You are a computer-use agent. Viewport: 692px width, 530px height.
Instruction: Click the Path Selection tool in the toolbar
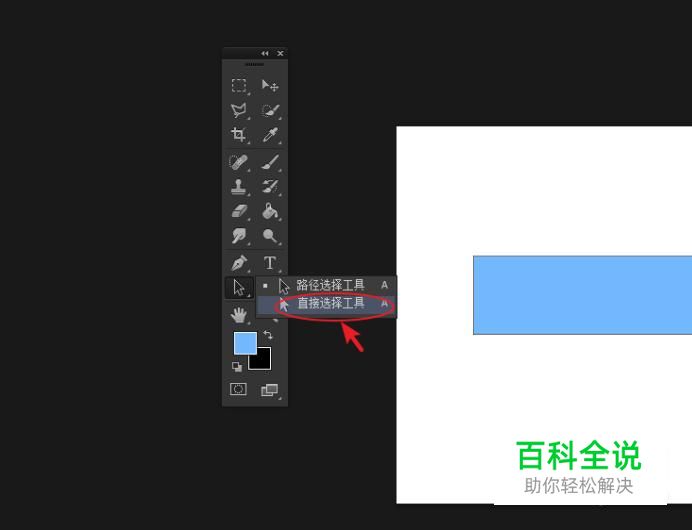point(239,288)
